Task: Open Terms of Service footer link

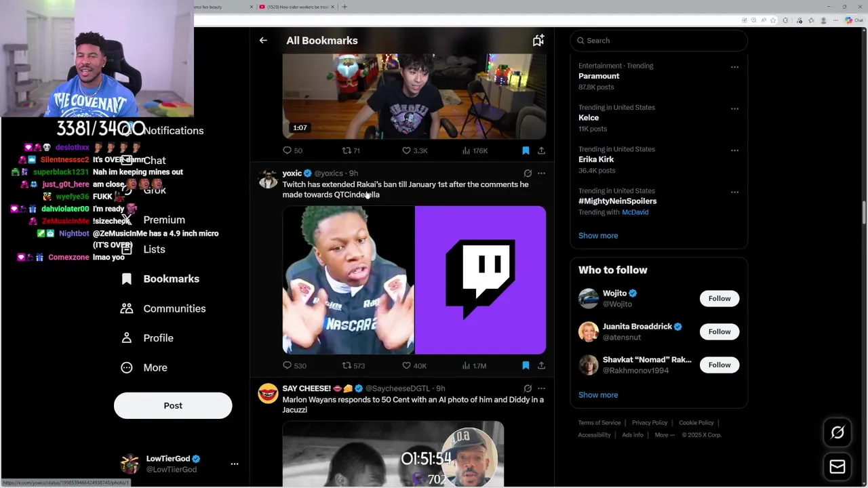Action: (x=599, y=423)
